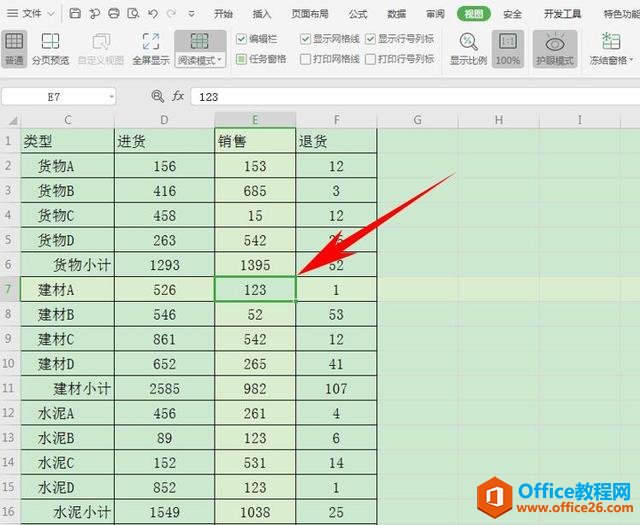Image resolution: width=640 pixels, height=525 pixels.
Task: Click cell containing 2585
Action: tap(164, 388)
